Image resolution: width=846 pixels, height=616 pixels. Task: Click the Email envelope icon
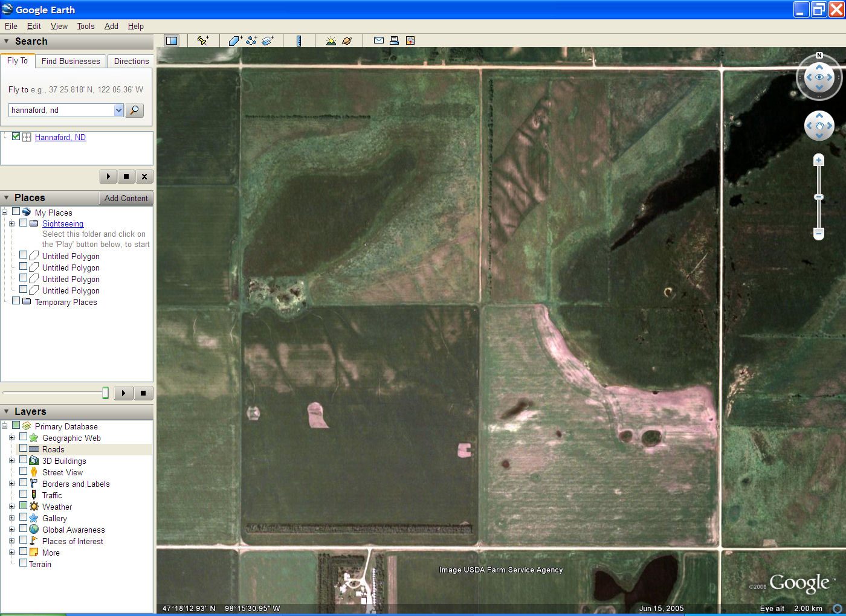pos(379,40)
